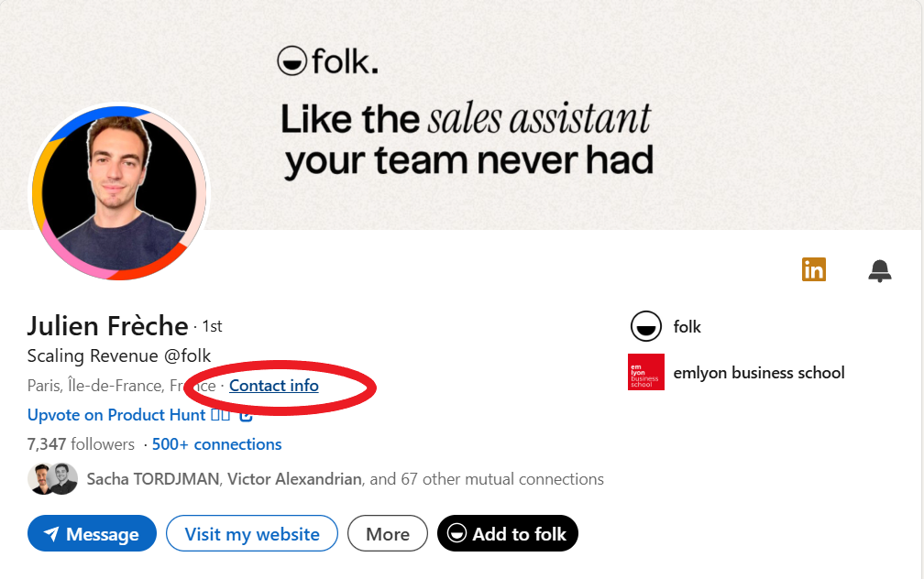Open the More options dropdown
The height and width of the screenshot is (579, 924).
click(x=387, y=533)
